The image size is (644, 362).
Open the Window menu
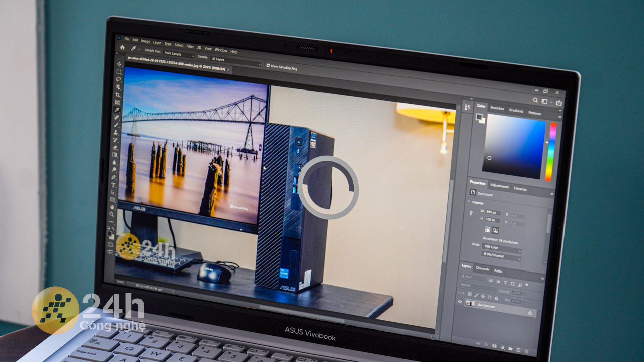pos(221,50)
